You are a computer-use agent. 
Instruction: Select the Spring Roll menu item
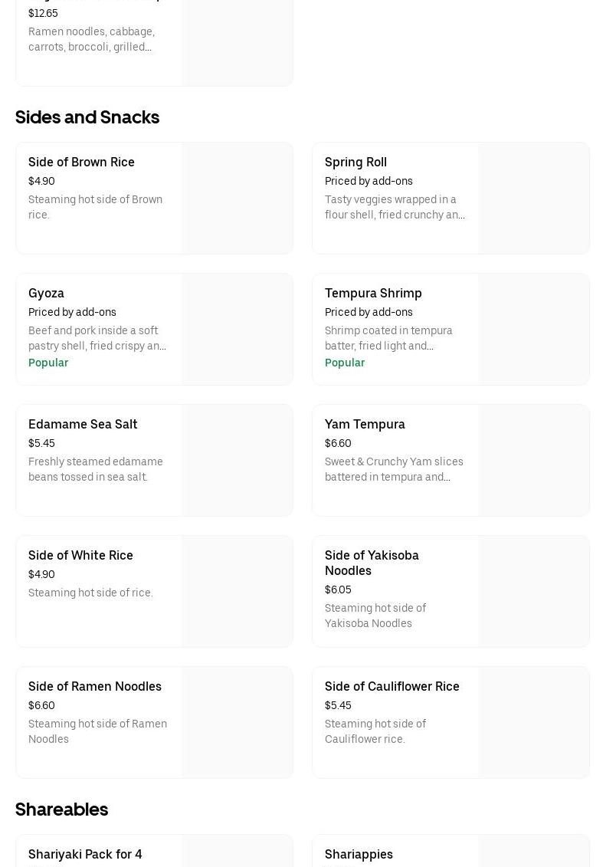tap(356, 162)
